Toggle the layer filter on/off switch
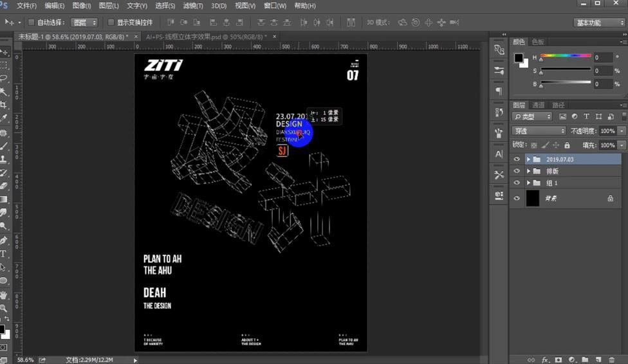628x364 pixels. click(x=624, y=116)
